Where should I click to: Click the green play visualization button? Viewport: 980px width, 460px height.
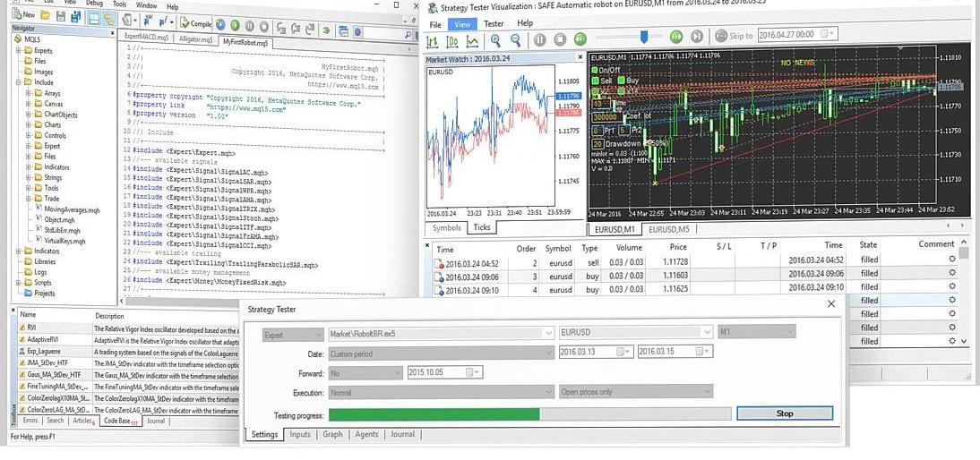(x=580, y=38)
